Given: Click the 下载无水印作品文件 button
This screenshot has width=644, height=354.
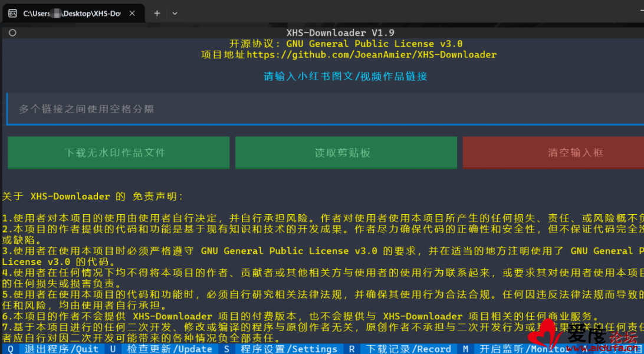Looking at the screenshot, I should pos(119,152).
